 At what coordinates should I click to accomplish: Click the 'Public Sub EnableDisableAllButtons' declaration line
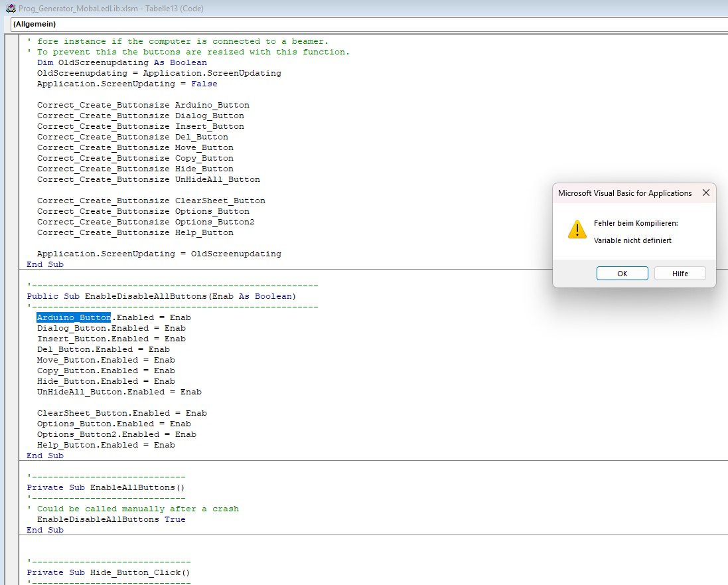161,296
